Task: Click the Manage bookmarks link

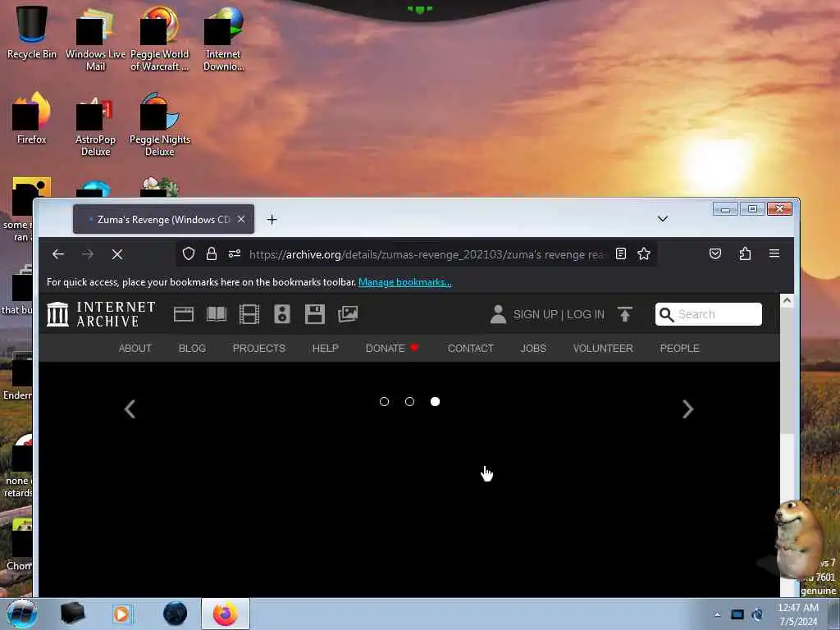Action: coord(405,282)
